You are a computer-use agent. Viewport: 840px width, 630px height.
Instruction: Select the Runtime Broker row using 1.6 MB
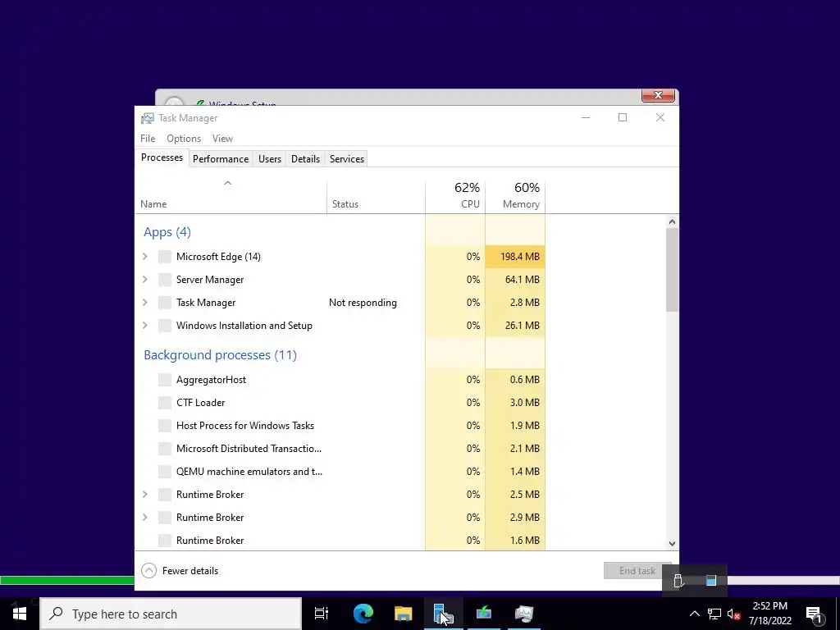(340, 541)
